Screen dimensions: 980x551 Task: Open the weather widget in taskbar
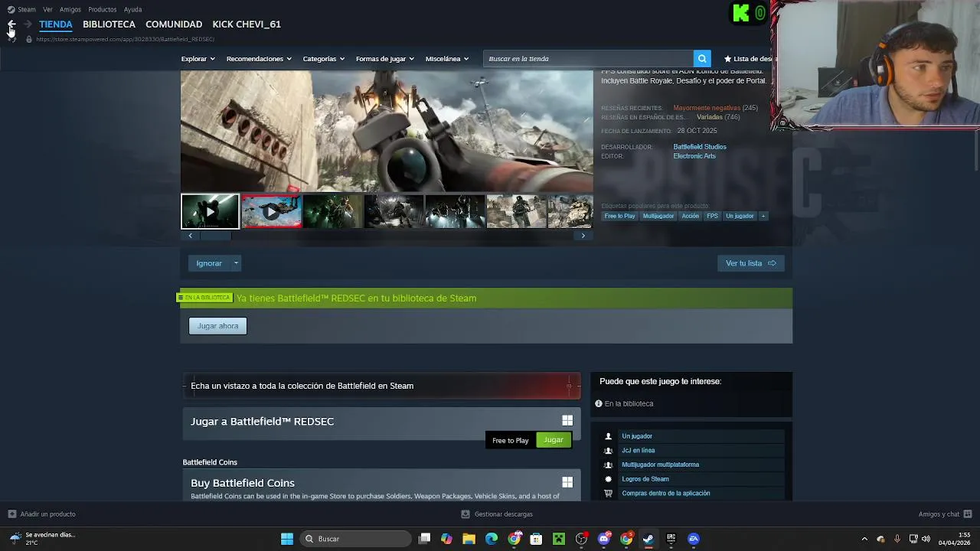[x=42, y=539]
